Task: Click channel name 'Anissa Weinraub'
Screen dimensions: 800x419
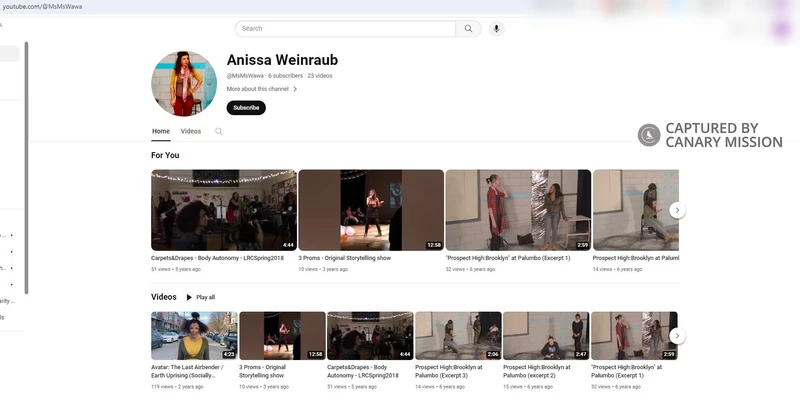Action: click(282, 60)
